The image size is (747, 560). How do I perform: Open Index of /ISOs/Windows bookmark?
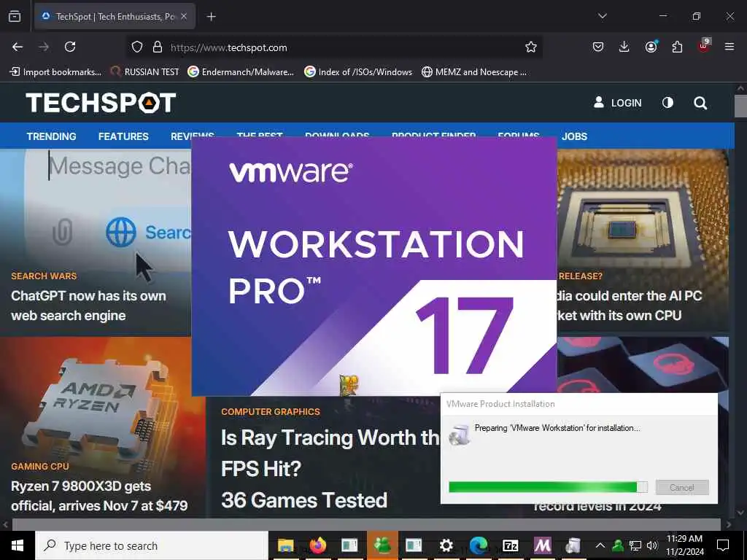(x=358, y=72)
